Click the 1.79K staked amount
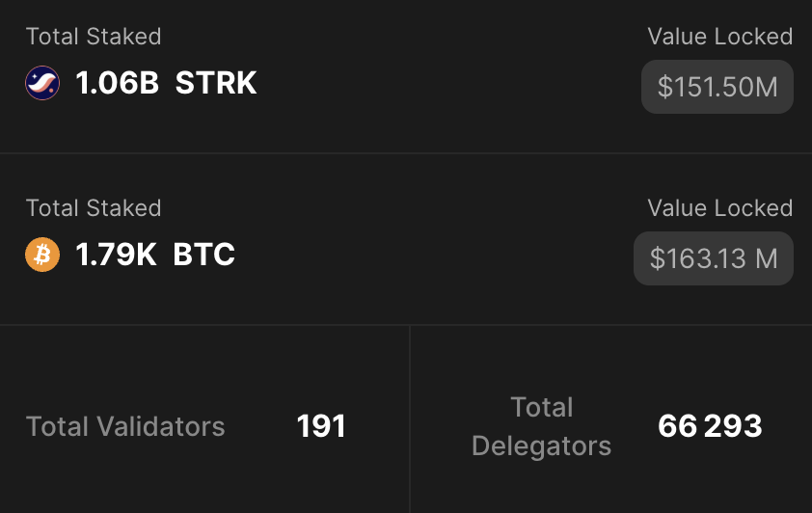 (x=116, y=256)
